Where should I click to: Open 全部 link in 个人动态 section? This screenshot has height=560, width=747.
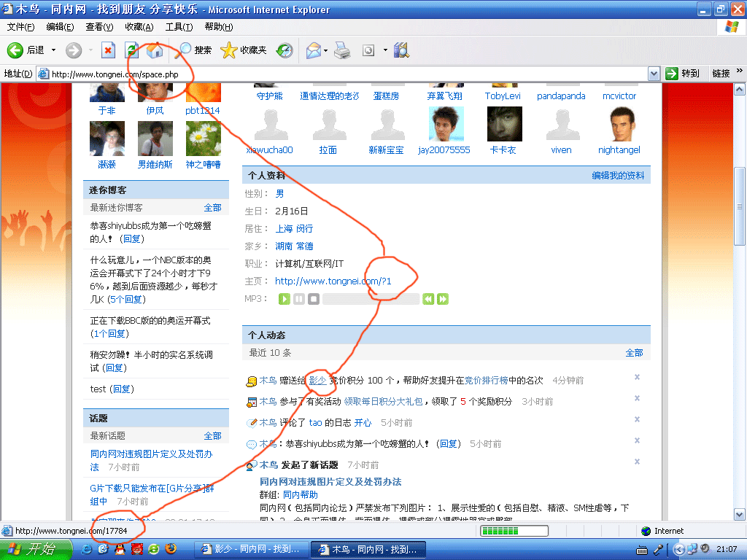[634, 353]
